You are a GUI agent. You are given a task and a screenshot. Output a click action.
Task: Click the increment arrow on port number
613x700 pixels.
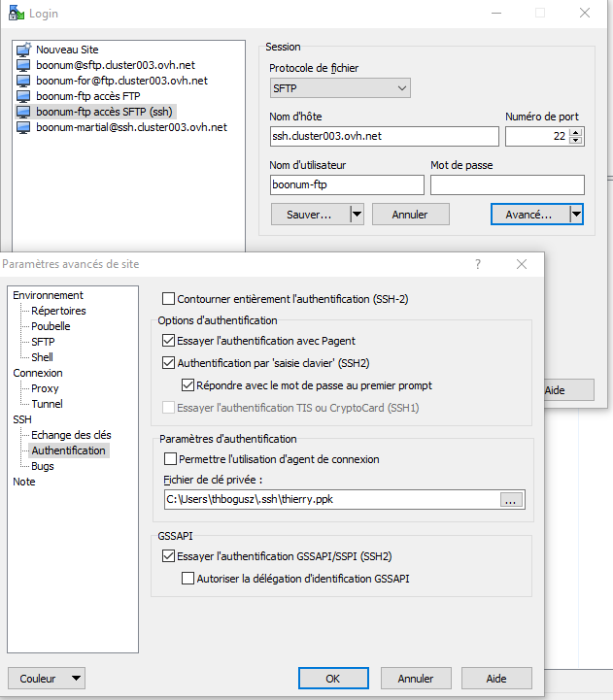[576, 132]
